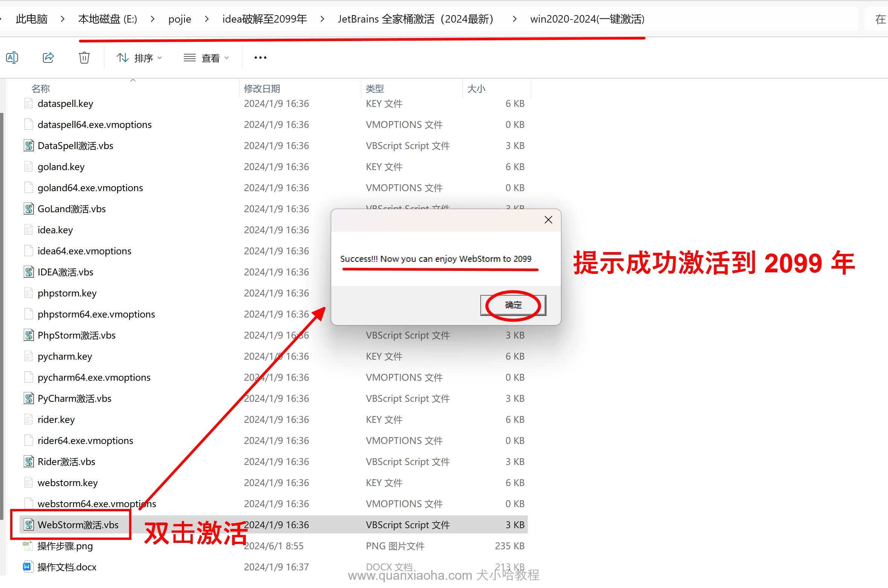888x588 pixels.
Task: Open the 排序 sort dropdown
Action: tap(139, 58)
